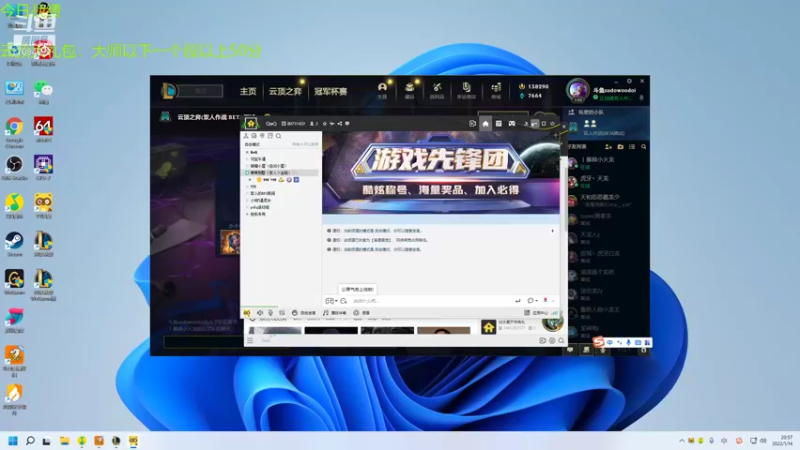Screen dimensions: 800x450
Task: Click the YY channel favorite star icon
Action: tap(324, 123)
